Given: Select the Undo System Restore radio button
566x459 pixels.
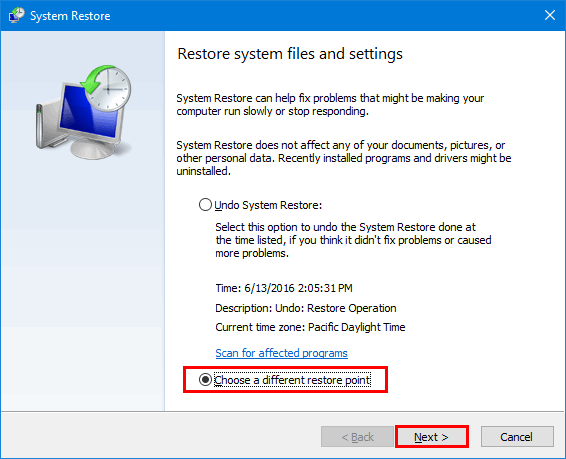Looking at the screenshot, I should coord(205,205).
